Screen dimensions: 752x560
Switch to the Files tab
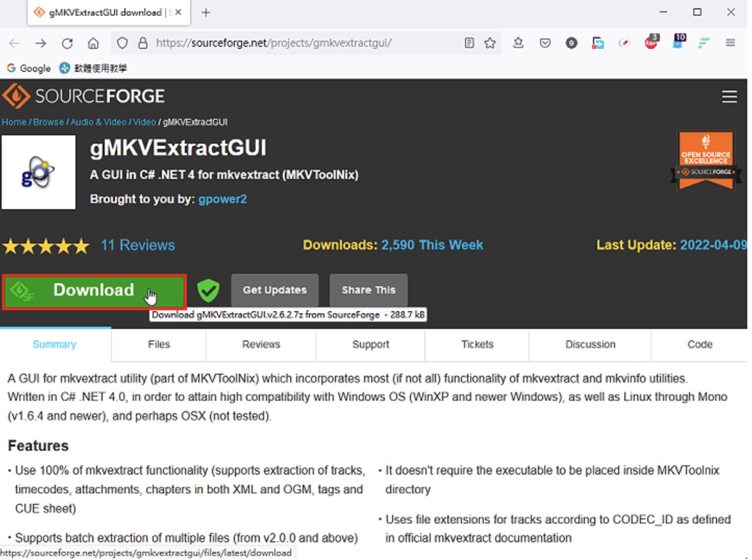coord(159,345)
